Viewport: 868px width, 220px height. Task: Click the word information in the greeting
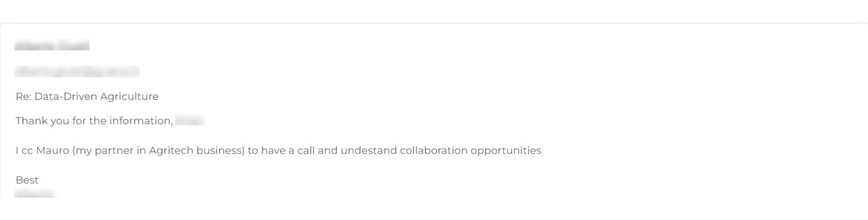pyautogui.click(x=141, y=121)
